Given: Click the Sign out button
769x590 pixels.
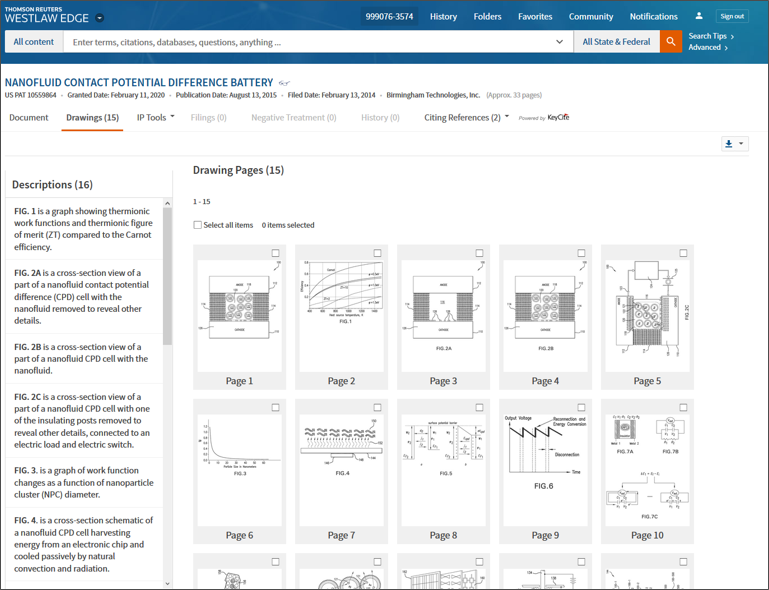Looking at the screenshot, I should pyautogui.click(x=732, y=16).
